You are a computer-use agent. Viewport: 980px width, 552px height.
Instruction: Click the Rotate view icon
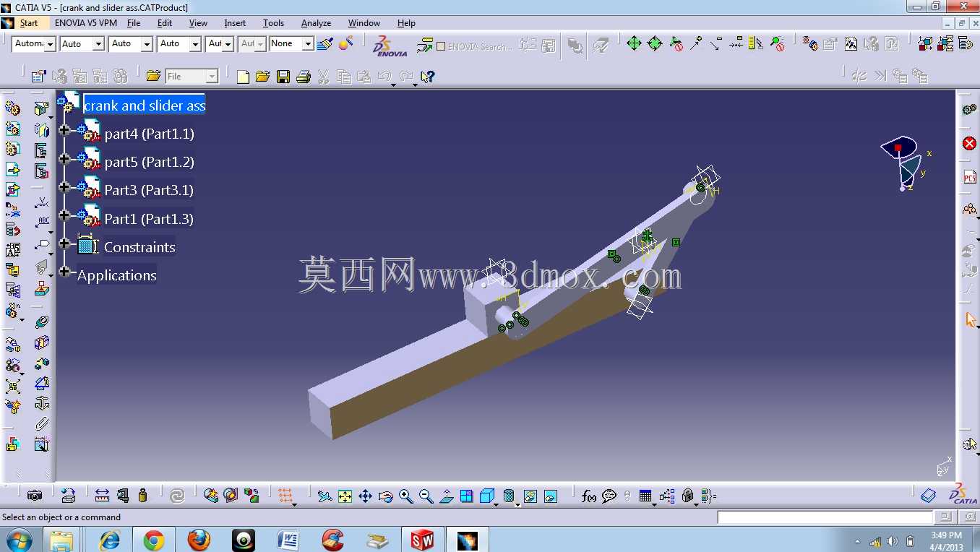click(x=385, y=496)
